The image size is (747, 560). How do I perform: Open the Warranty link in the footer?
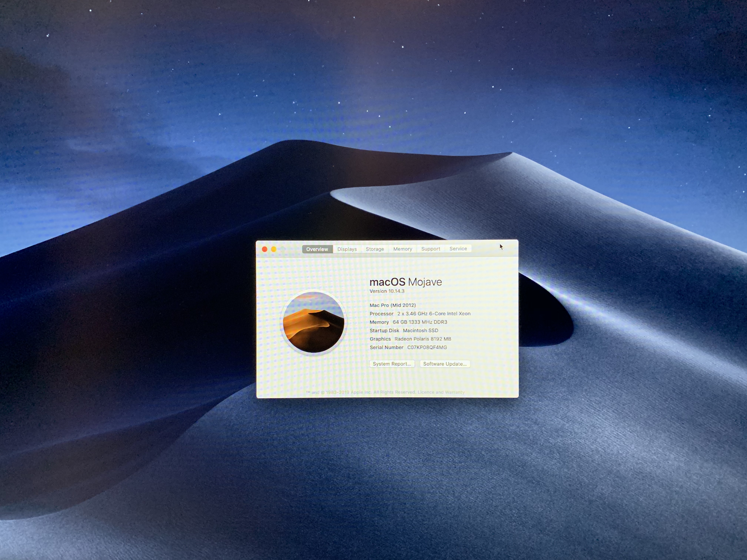pos(454,392)
